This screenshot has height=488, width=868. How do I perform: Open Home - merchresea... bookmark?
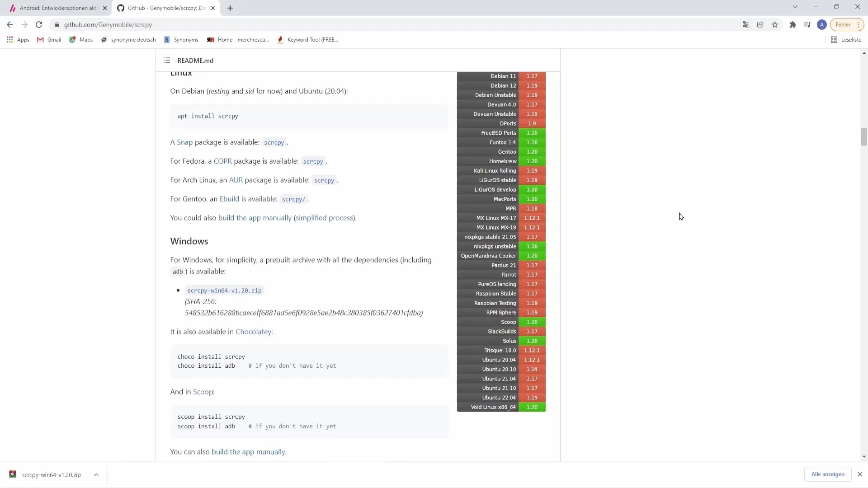(x=238, y=40)
